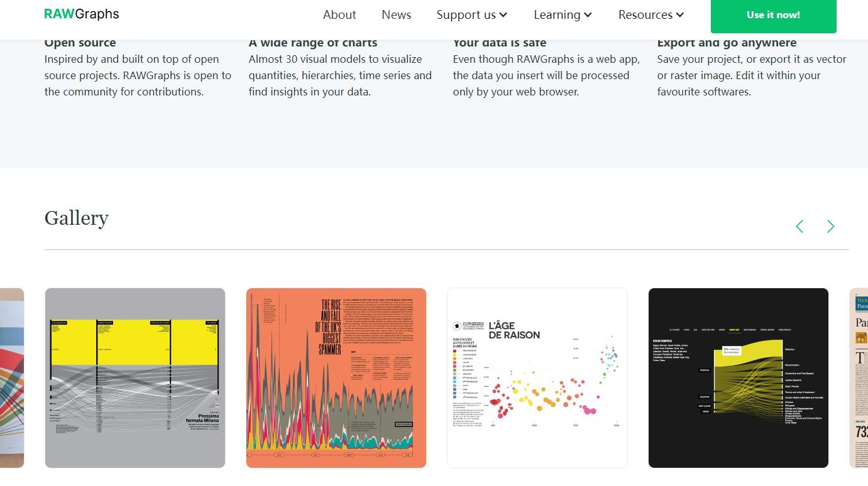The width and height of the screenshot is (868, 486).
Task: Expand the Support us dropdown
Action: 472,14
